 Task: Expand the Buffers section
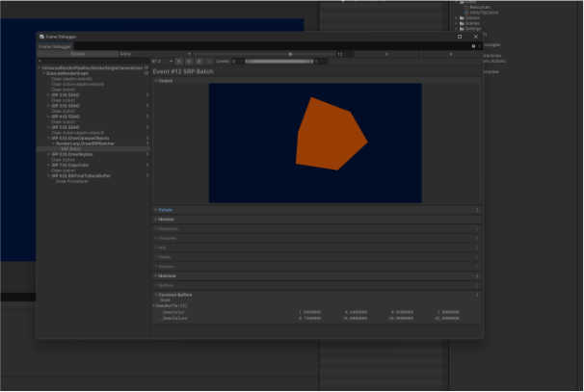click(156, 285)
